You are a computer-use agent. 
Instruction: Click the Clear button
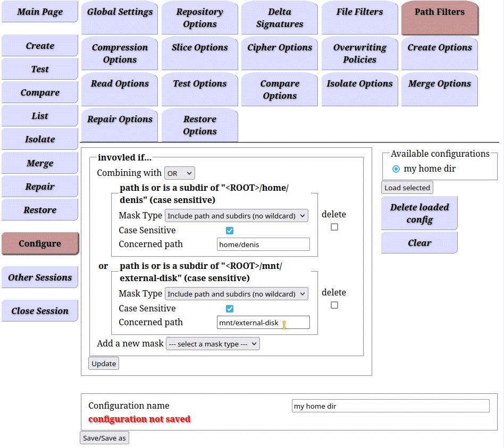pos(419,243)
